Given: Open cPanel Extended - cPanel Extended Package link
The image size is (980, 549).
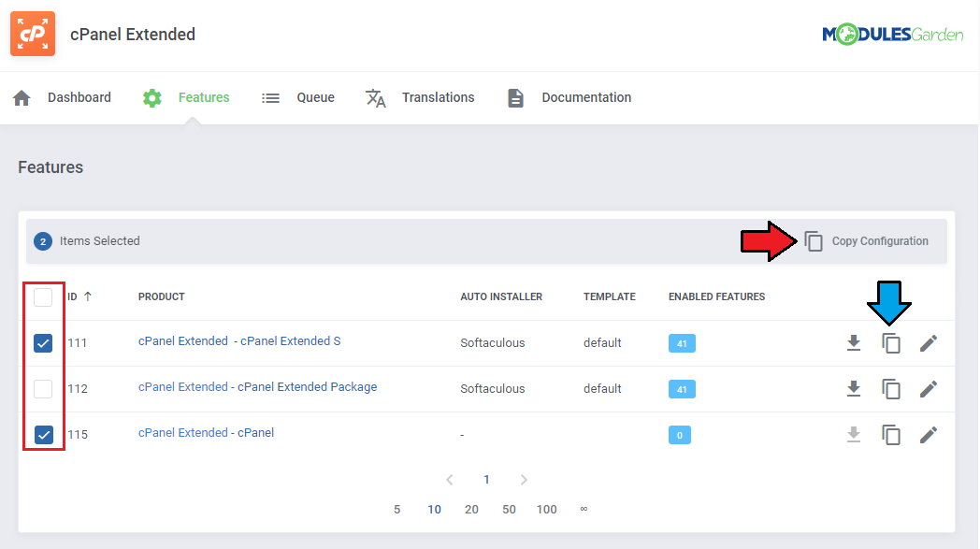Looking at the screenshot, I should pyautogui.click(x=257, y=387).
